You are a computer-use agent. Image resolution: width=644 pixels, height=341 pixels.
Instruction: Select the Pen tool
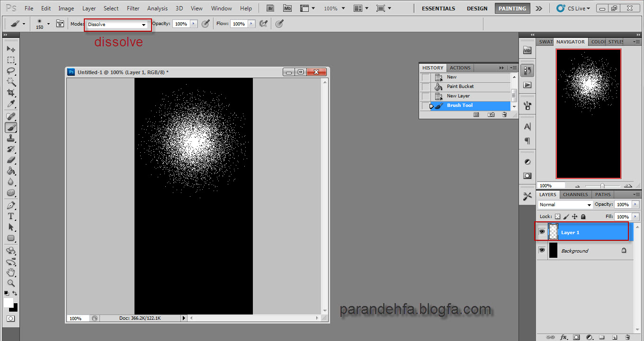(11, 205)
